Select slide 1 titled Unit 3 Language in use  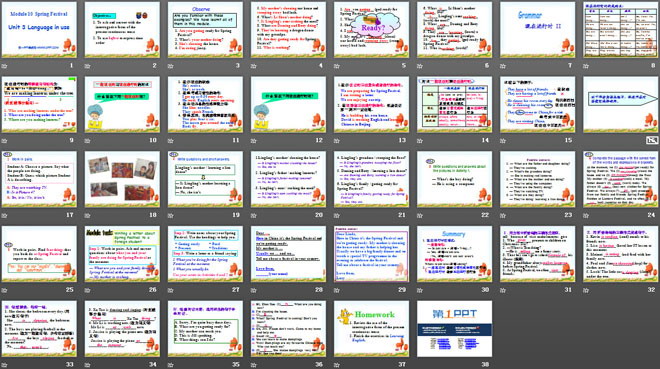(x=39, y=30)
